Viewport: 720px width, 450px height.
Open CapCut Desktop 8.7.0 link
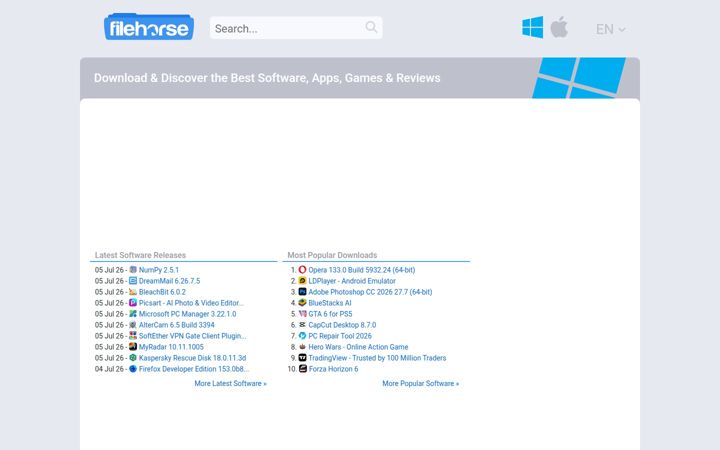pos(342,325)
